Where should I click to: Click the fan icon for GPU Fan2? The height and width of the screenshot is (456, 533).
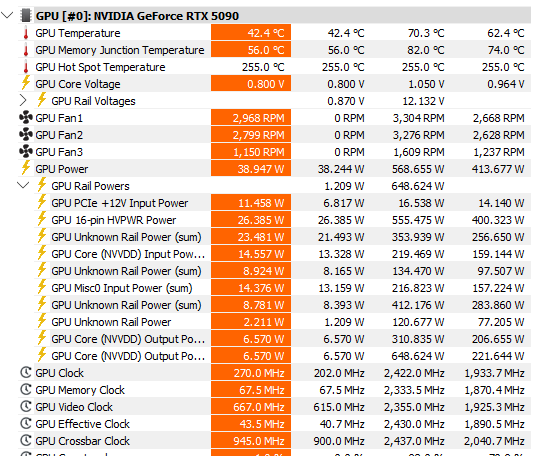[x=26, y=135]
